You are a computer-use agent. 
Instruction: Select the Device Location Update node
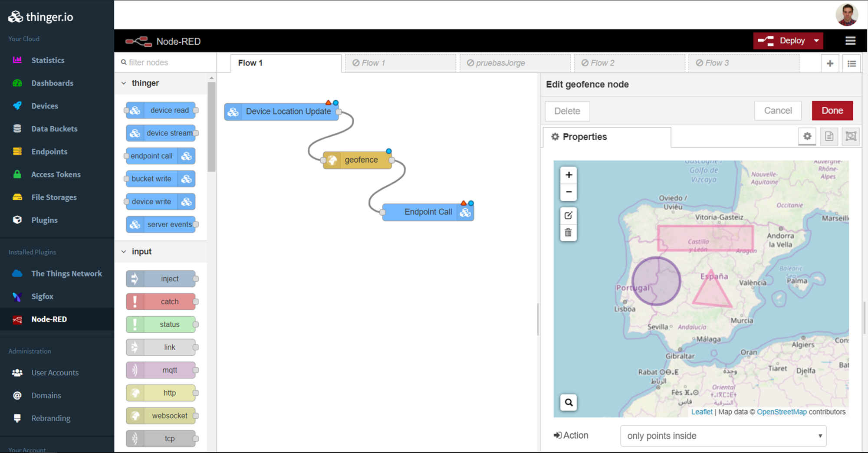pyautogui.click(x=282, y=112)
